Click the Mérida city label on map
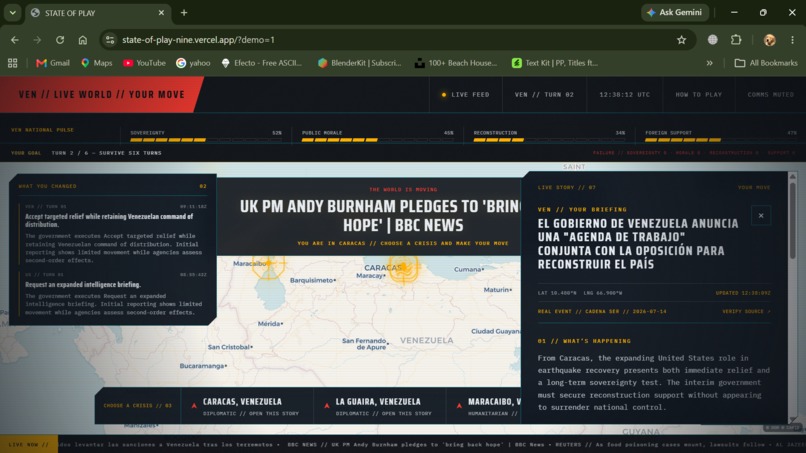This screenshot has height=453, width=806. tap(269, 323)
